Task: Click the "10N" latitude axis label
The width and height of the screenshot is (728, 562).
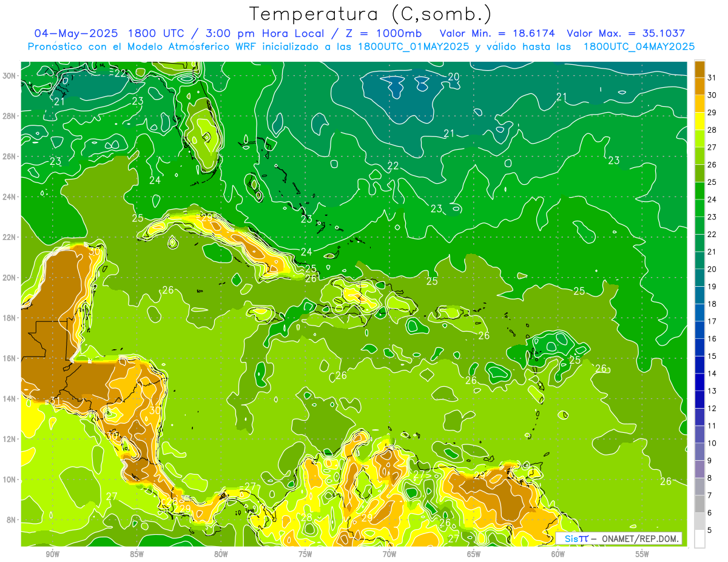Action: click(9, 479)
